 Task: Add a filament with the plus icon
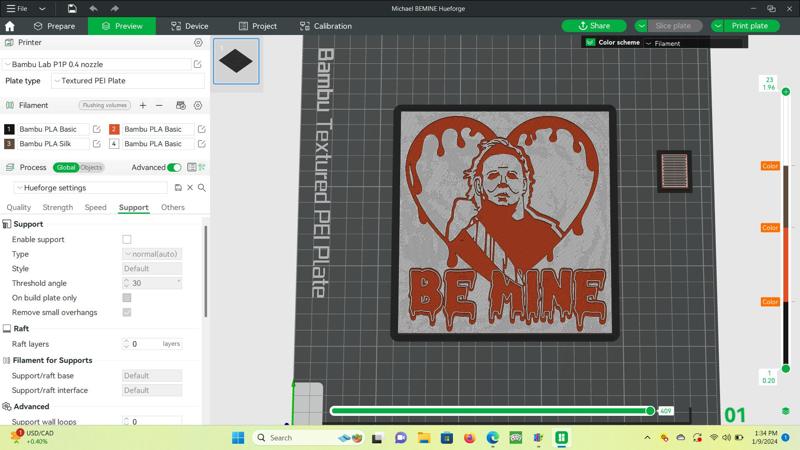click(143, 105)
